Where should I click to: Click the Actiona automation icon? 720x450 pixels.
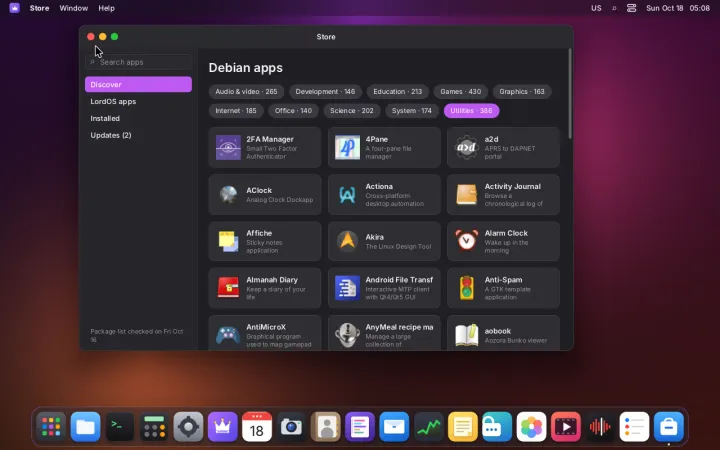347,195
